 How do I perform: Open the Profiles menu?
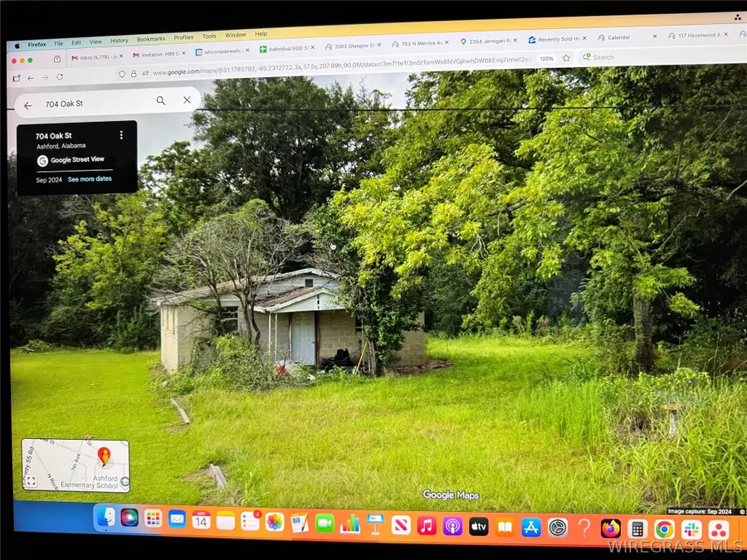pyautogui.click(x=183, y=37)
